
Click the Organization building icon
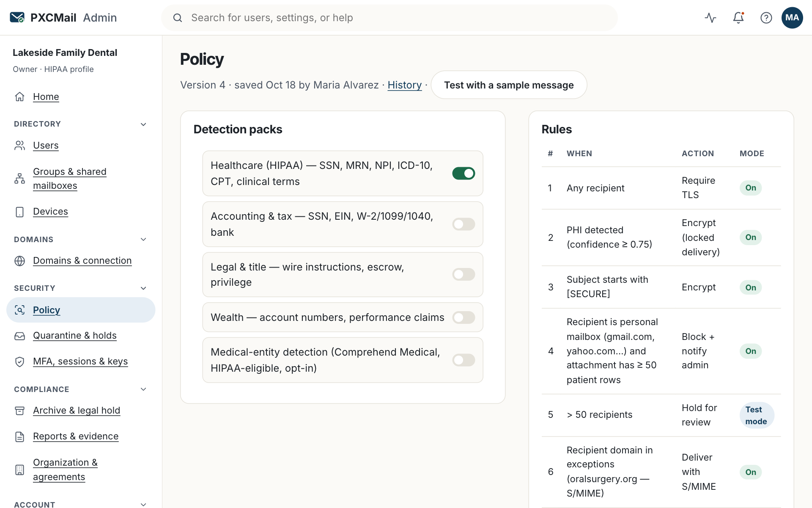19,469
